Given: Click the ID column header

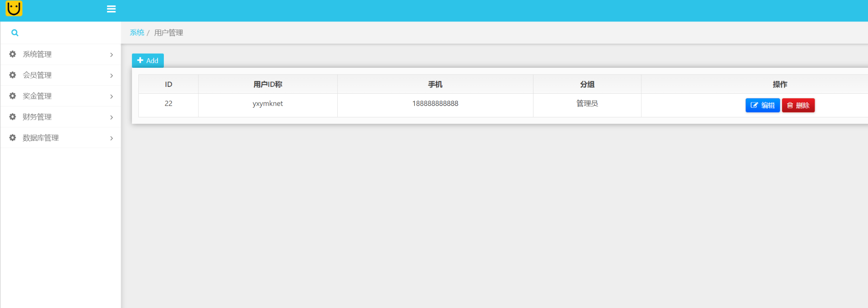Looking at the screenshot, I should (x=168, y=84).
